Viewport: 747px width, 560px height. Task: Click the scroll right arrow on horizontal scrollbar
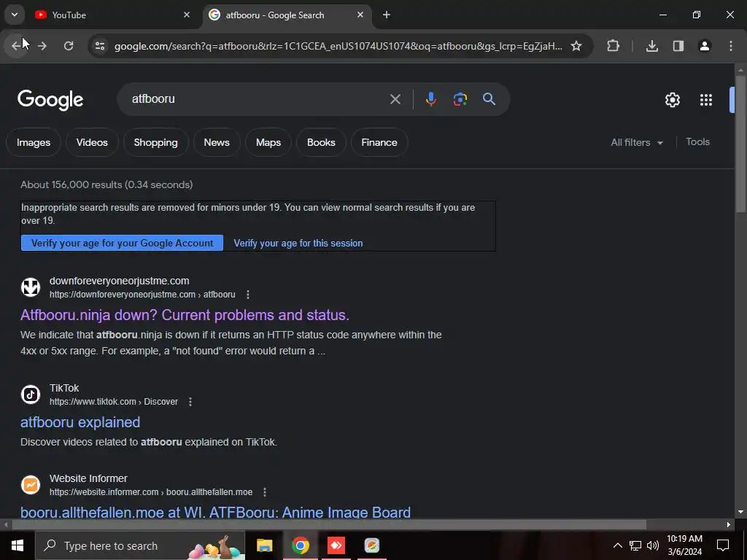click(729, 525)
